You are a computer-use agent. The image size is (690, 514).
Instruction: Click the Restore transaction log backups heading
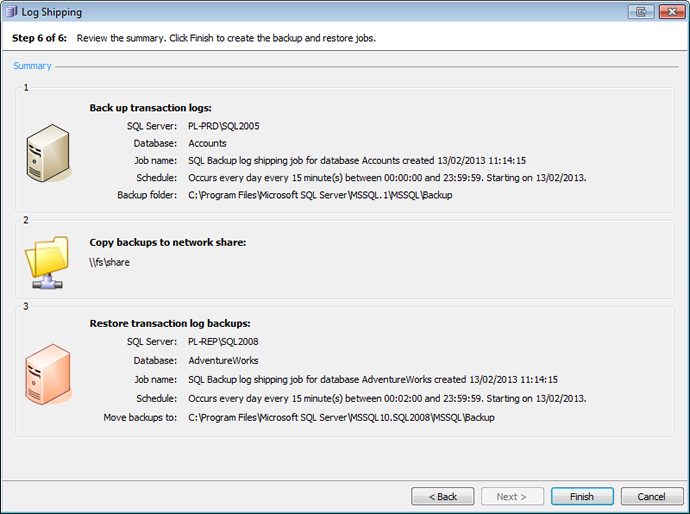(170, 323)
